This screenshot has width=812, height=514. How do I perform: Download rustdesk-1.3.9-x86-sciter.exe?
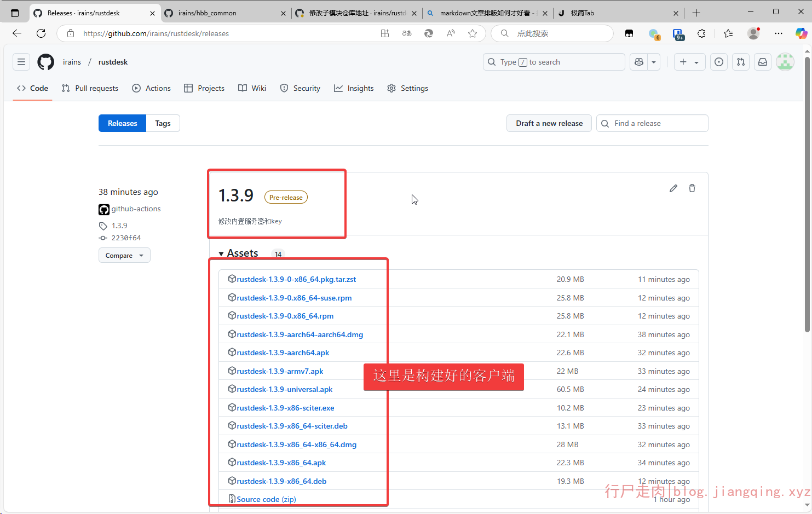tap(285, 408)
